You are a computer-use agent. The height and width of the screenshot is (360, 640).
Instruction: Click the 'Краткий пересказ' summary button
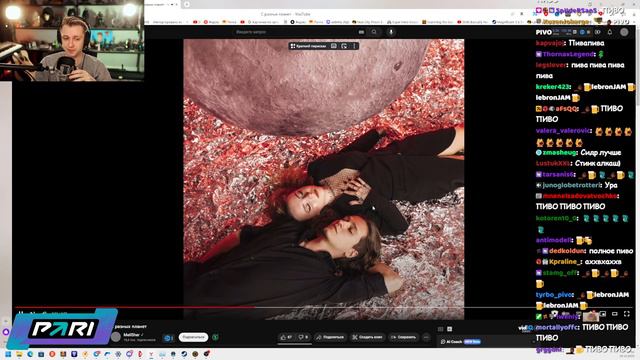(308, 46)
